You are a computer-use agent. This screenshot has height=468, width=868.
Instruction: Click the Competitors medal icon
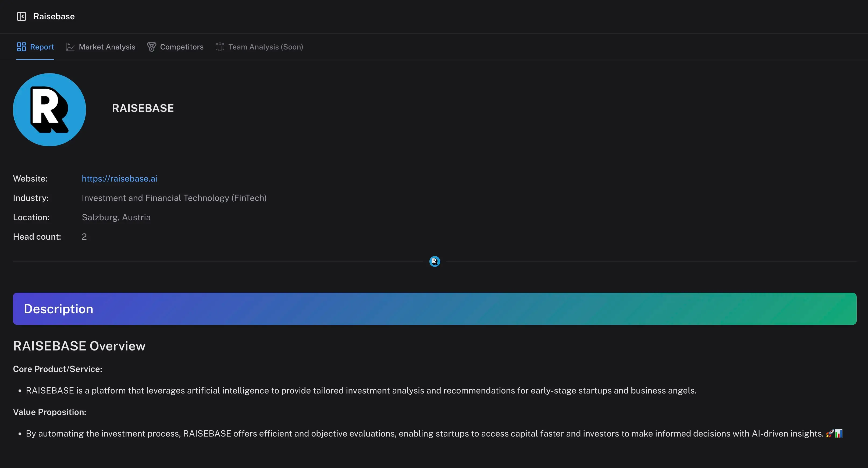click(151, 47)
